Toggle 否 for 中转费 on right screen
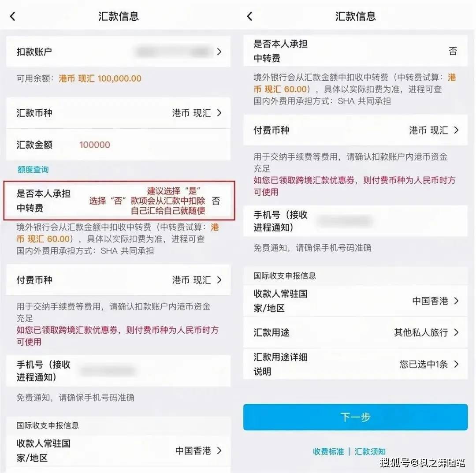This screenshot has width=476, height=473. coord(453,51)
